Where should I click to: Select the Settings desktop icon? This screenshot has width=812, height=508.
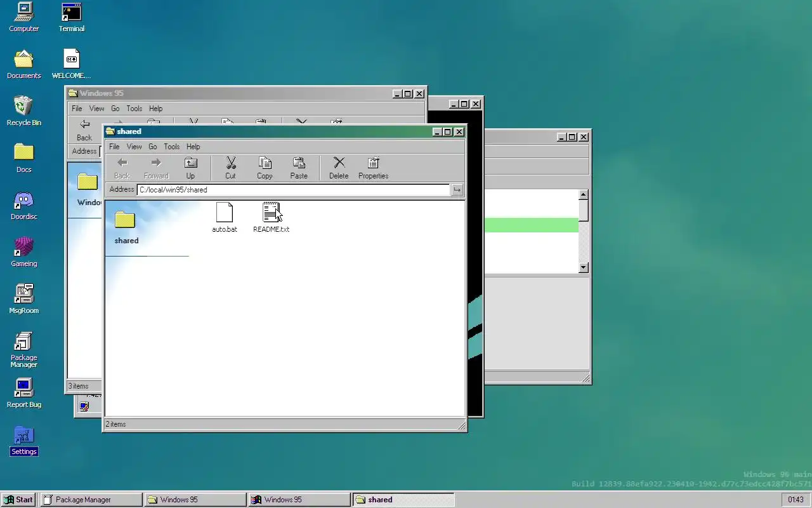pos(23,440)
